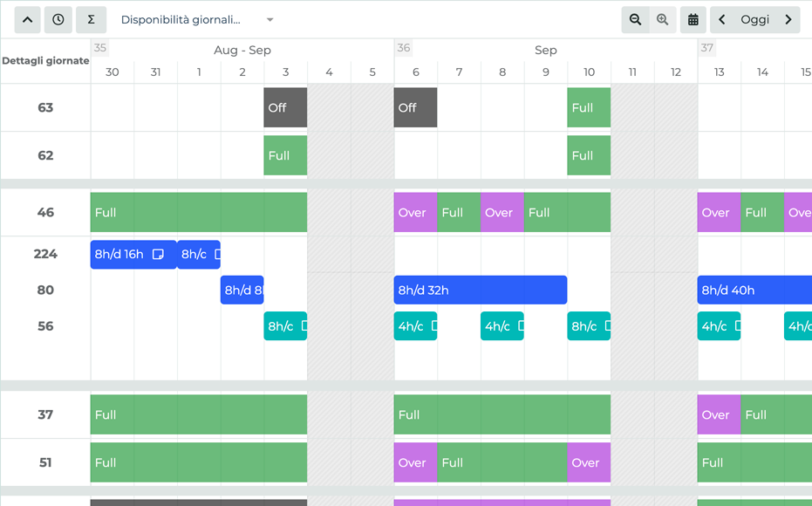Screen dimensions: 812x506
Task: Collapse panel with the up chevron button
Action: (27, 19)
